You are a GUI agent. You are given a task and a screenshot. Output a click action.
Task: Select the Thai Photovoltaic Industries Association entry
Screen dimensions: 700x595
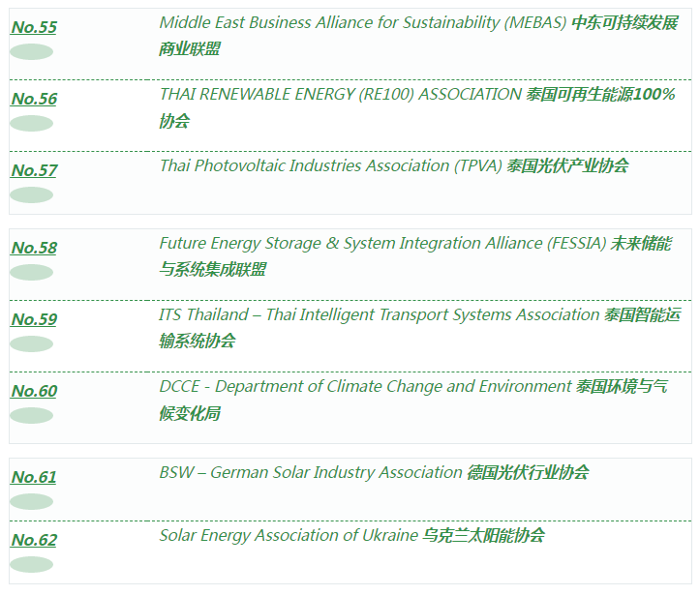point(331,166)
